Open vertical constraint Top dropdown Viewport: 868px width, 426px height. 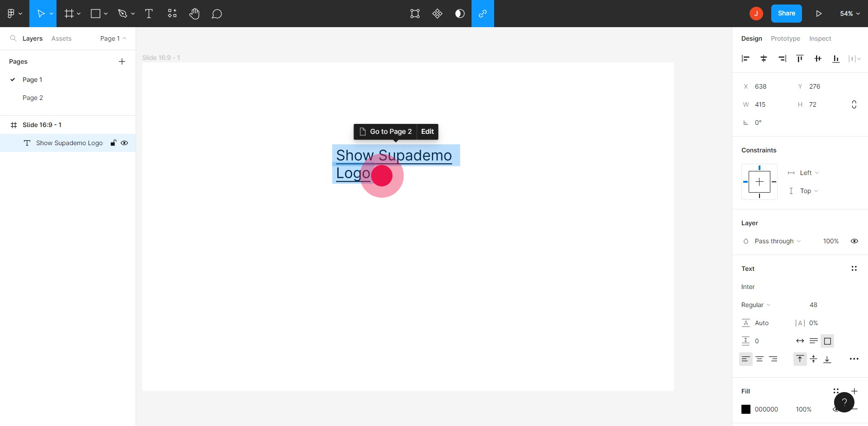pyautogui.click(x=809, y=191)
